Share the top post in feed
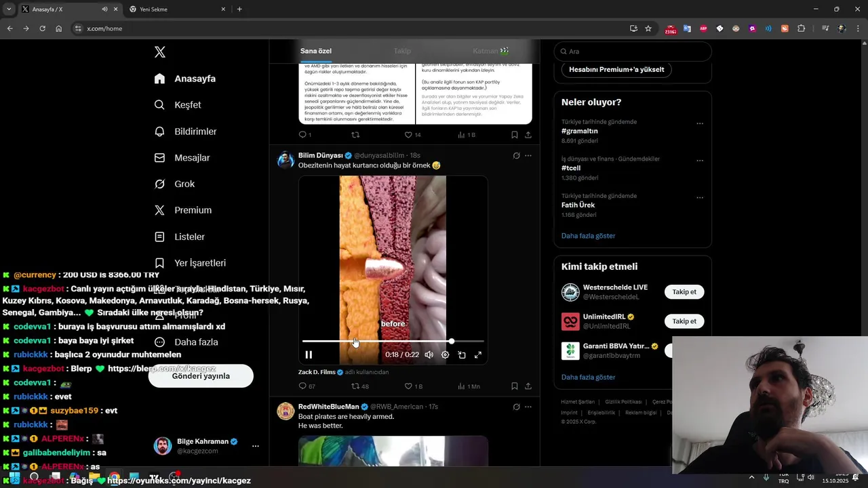The image size is (868, 488). pos(528,135)
